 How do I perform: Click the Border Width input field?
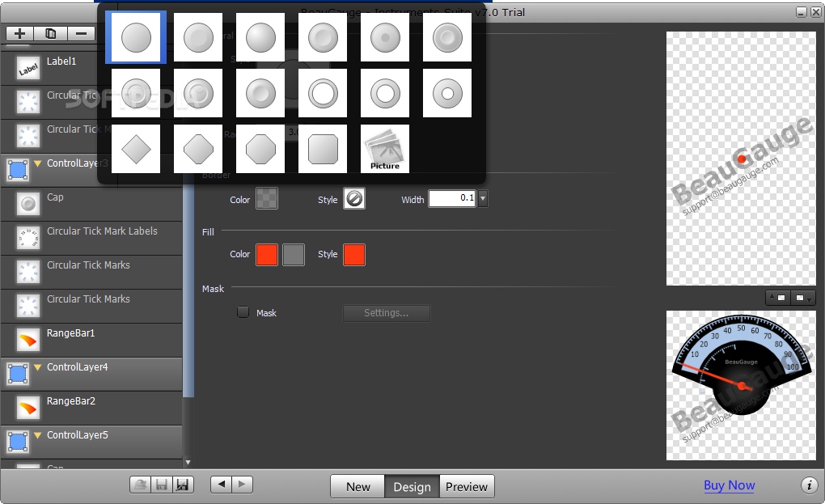point(452,198)
